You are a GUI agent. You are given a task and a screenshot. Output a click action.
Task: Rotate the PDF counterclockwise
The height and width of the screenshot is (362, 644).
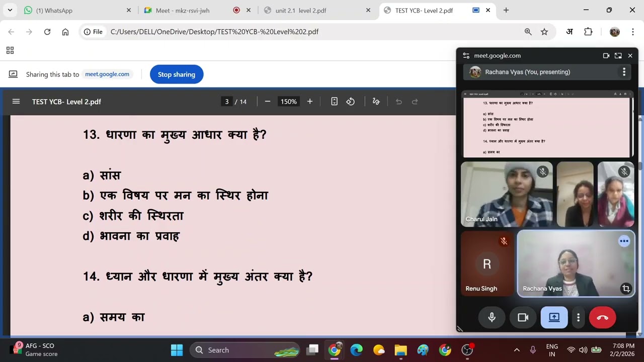[x=351, y=102]
